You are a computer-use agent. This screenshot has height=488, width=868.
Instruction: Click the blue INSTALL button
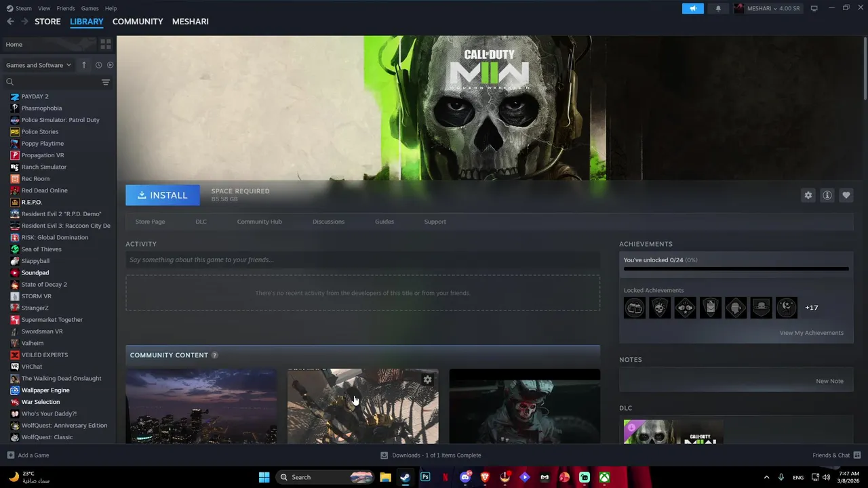pyautogui.click(x=163, y=195)
